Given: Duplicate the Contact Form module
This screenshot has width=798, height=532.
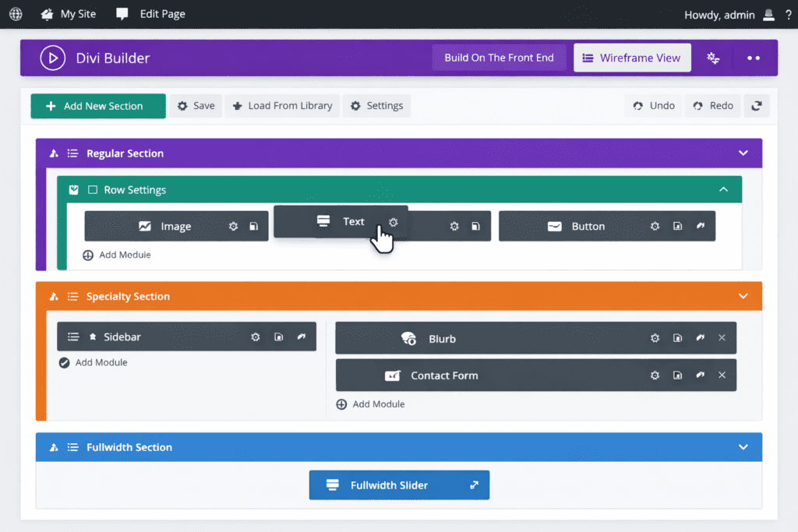Looking at the screenshot, I should pos(677,375).
